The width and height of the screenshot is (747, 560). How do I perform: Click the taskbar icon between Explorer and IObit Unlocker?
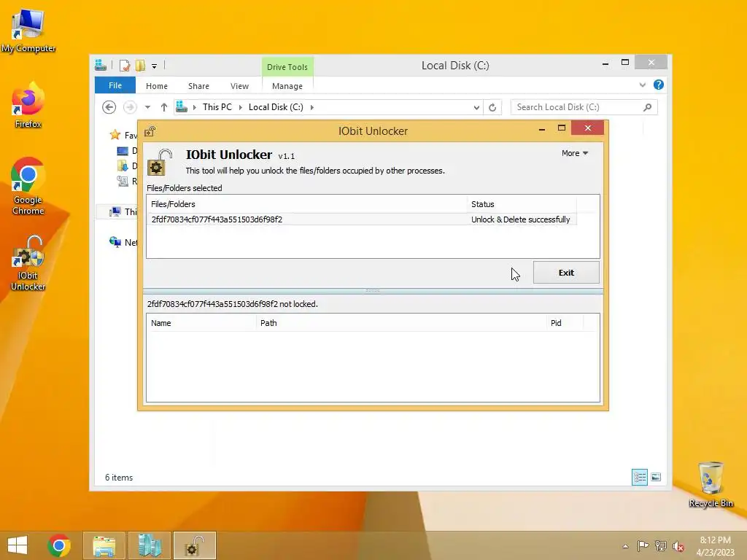(149, 545)
